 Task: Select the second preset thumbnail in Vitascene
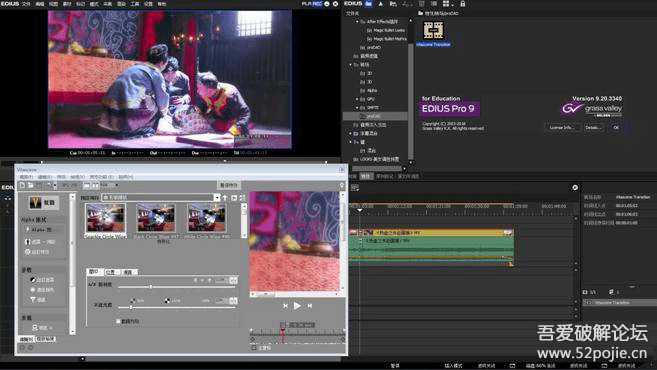point(156,218)
